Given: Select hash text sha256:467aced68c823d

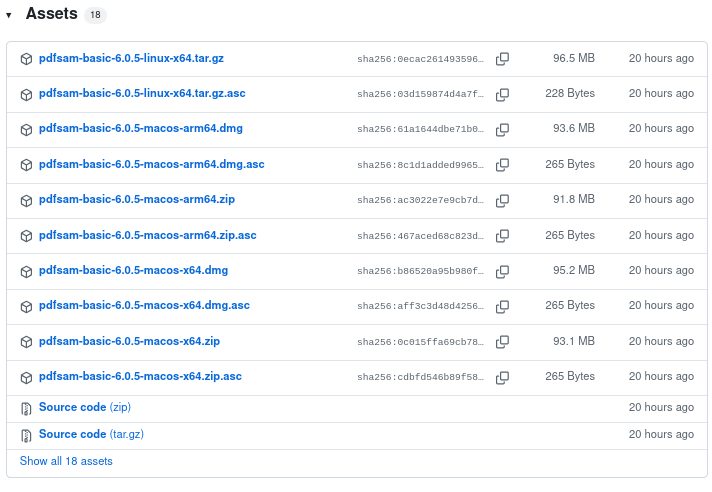Looking at the screenshot, I should point(420,236).
